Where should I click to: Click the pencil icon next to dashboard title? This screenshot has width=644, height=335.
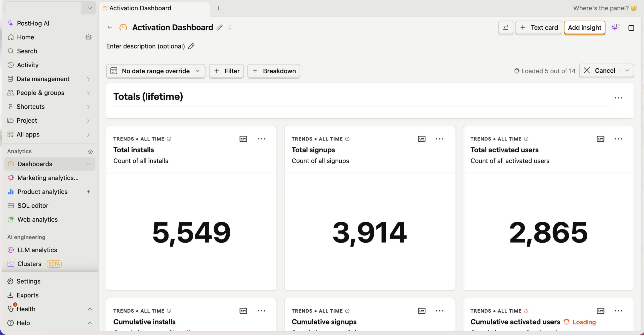(x=220, y=27)
